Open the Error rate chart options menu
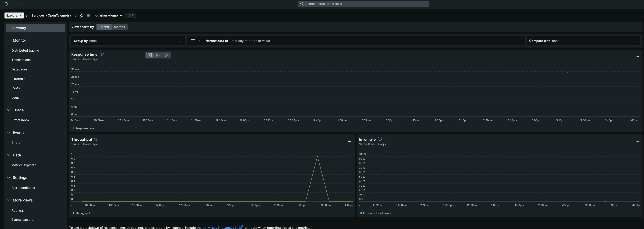 point(637,142)
